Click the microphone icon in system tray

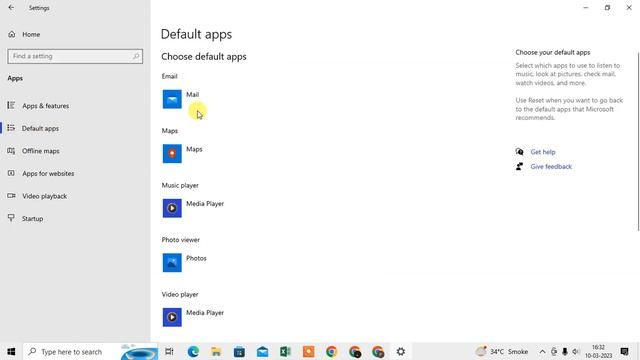565,351
